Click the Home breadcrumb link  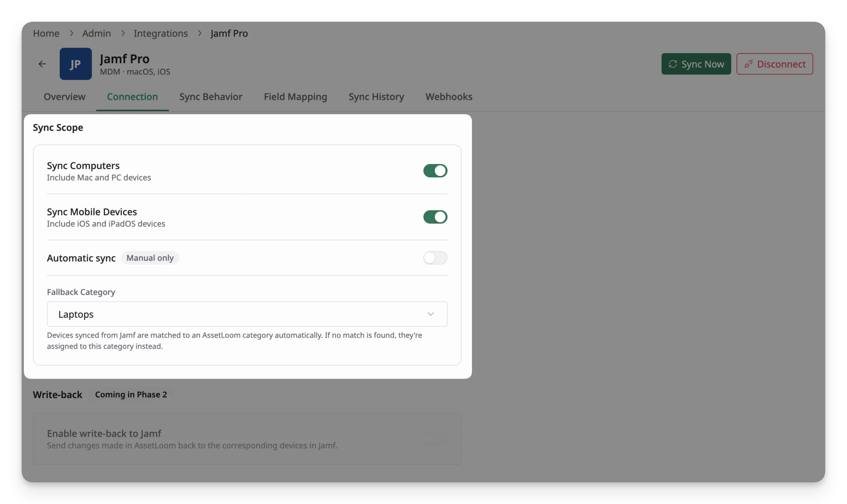(x=46, y=33)
